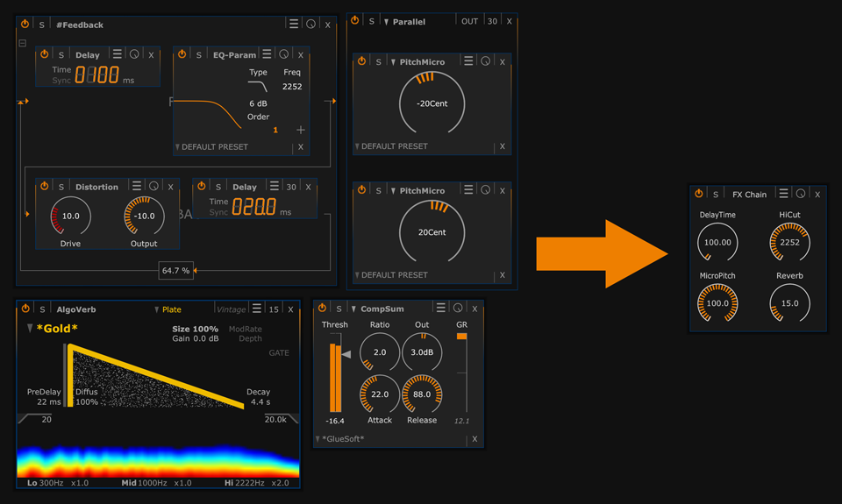Select the 100 ms Delay time display
Screen dimensions: 842x504
coord(96,75)
